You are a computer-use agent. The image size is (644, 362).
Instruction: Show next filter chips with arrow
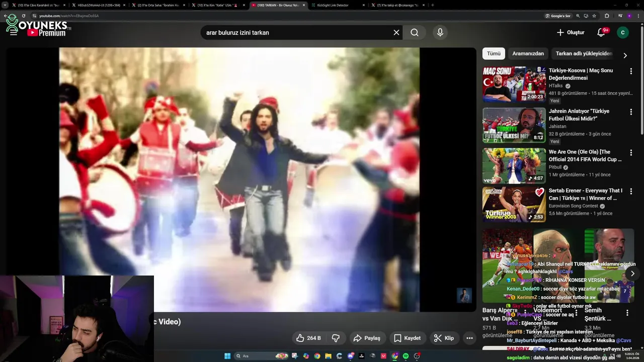click(625, 55)
